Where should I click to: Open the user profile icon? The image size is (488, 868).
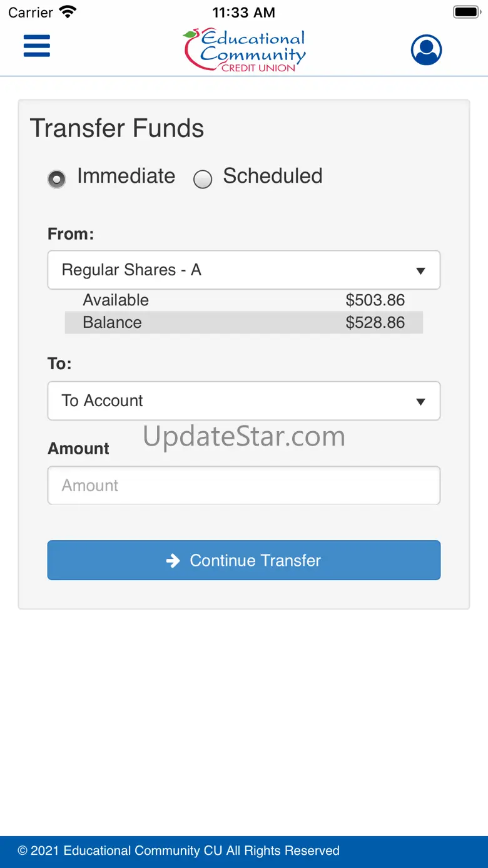[x=426, y=49]
